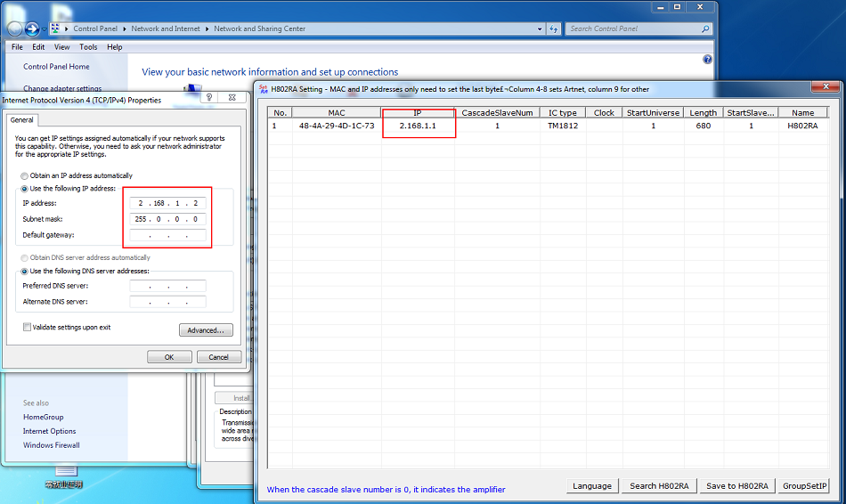Click the Default gateway input field
Image resolution: width=846 pixels, height=504 pixels.
click(167, 235)
